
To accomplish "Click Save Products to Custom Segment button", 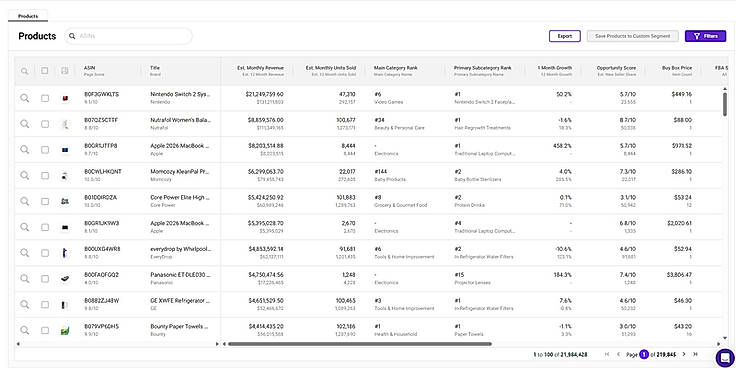I will click(632, 36).
